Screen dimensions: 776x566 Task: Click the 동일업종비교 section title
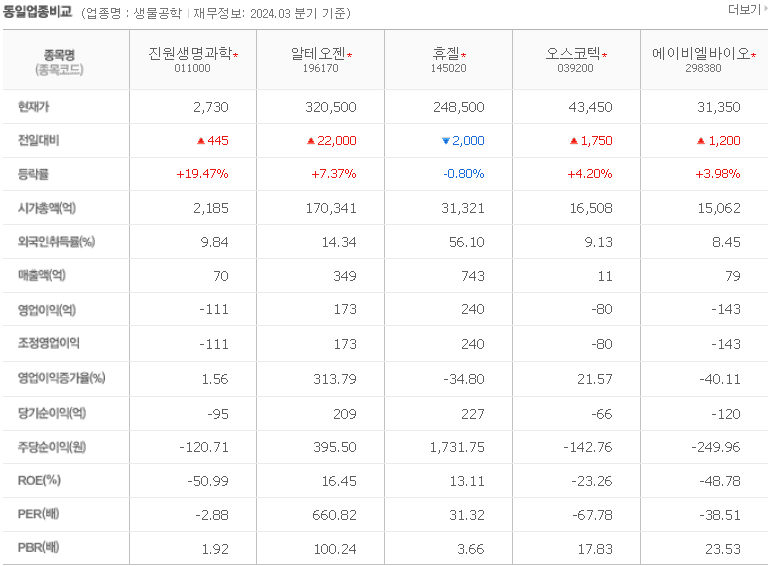coord(37,11)
